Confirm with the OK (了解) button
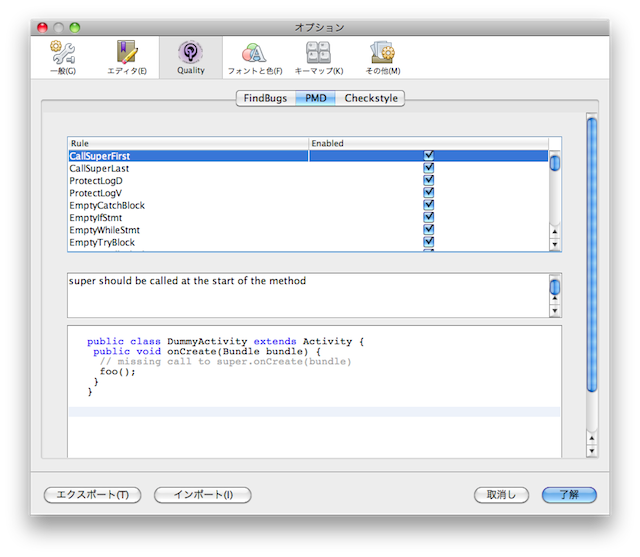This screenshot has height=557, width=640. click(x=569, y=495)
